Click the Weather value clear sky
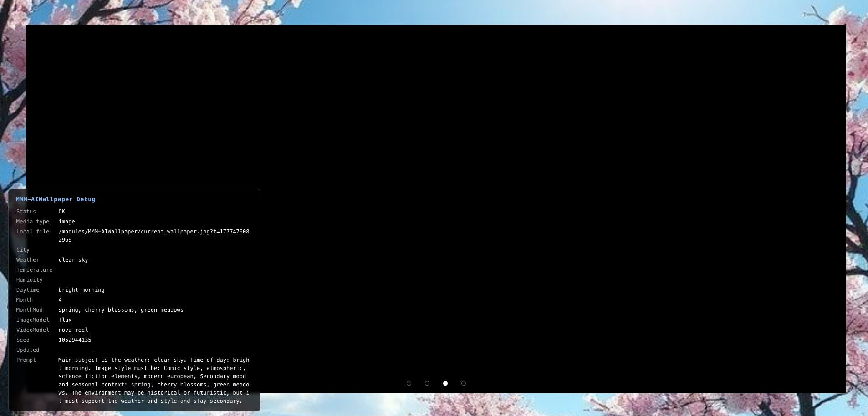868x416 pixels. click(x=73, y=260)
